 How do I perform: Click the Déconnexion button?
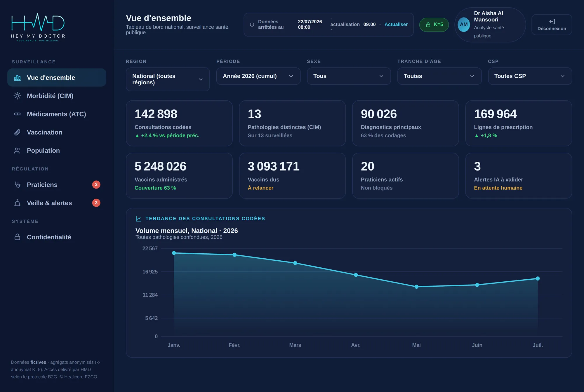coord(552,25)
